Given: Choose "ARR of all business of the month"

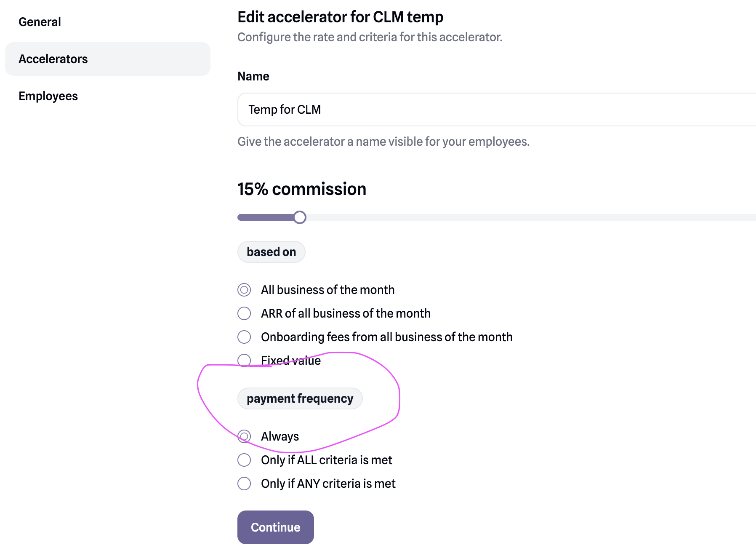Looking at the screenshot, I should coord(244,313).
